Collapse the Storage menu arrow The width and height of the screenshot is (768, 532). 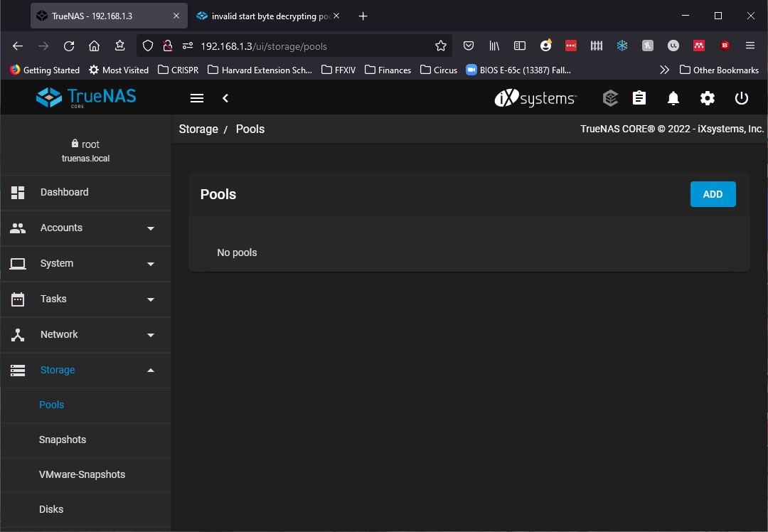coord(151,371)
